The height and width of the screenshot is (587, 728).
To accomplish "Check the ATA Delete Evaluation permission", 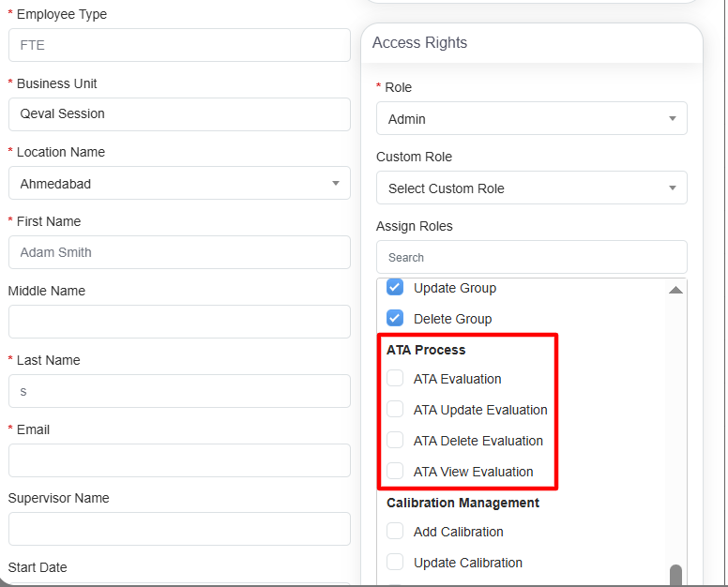I will tap(395, 441).
